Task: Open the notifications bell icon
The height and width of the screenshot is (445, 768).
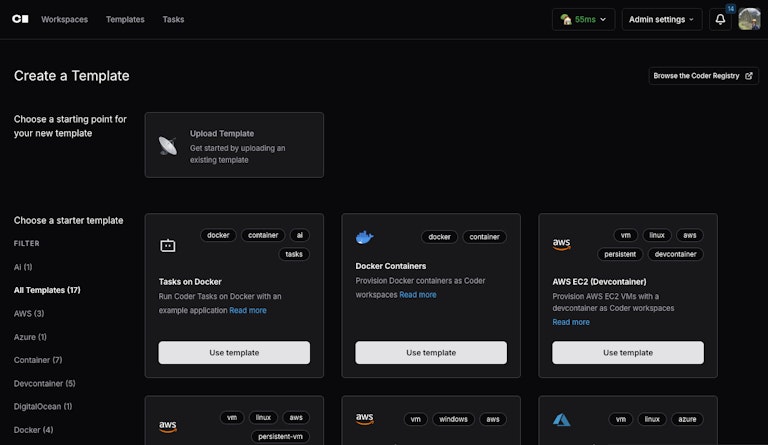Action: [720, 20]
